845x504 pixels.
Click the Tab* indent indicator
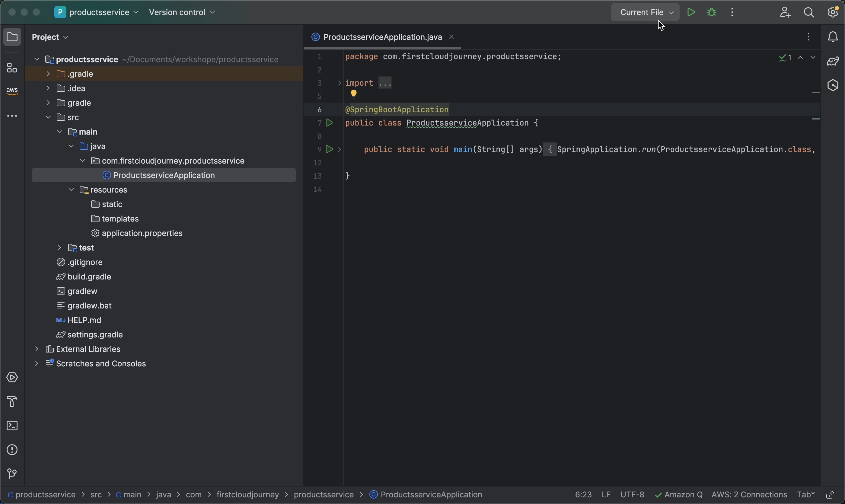[805, 494]
